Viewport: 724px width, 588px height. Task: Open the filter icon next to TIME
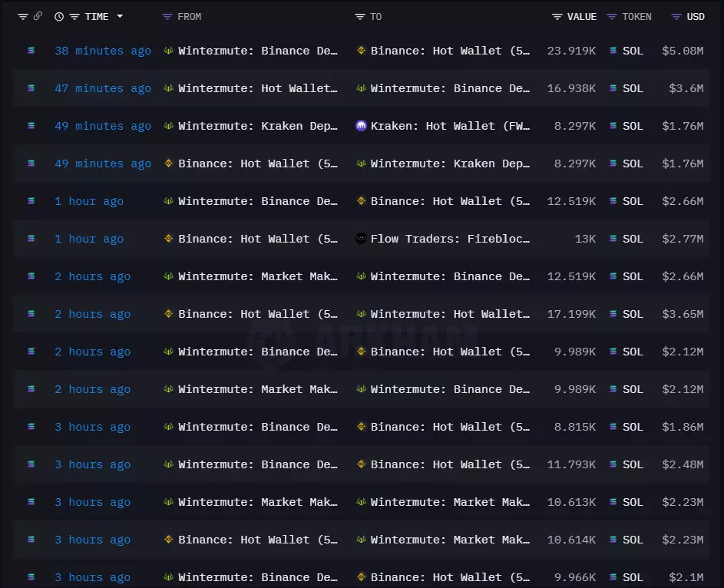click(x=74, y=17)
